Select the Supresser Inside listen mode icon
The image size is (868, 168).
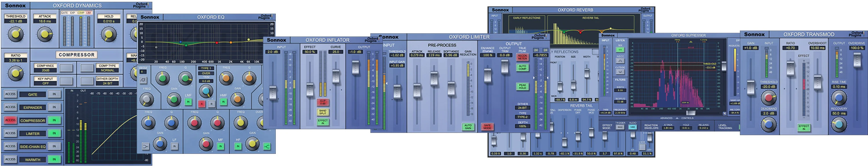tap(620, 61)
